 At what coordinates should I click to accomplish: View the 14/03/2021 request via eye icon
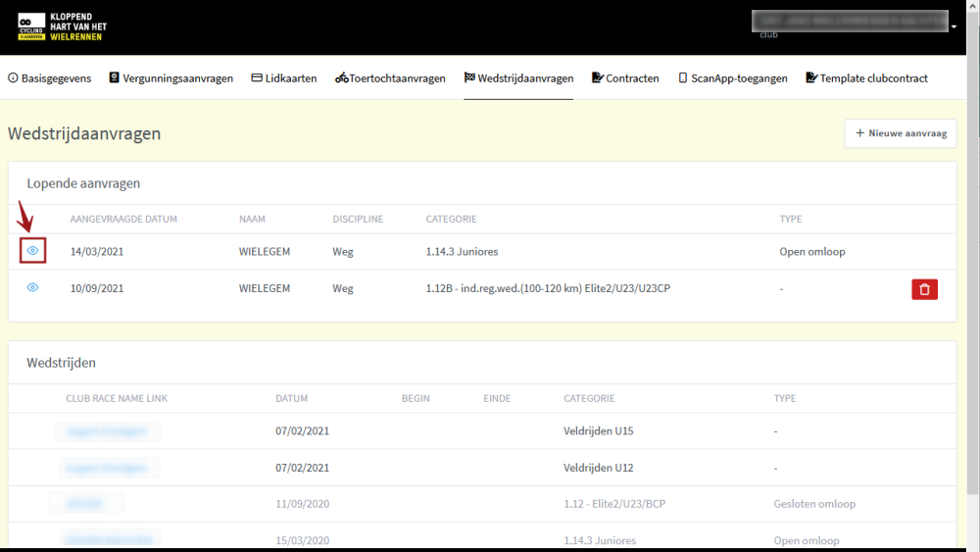[32, 251]
